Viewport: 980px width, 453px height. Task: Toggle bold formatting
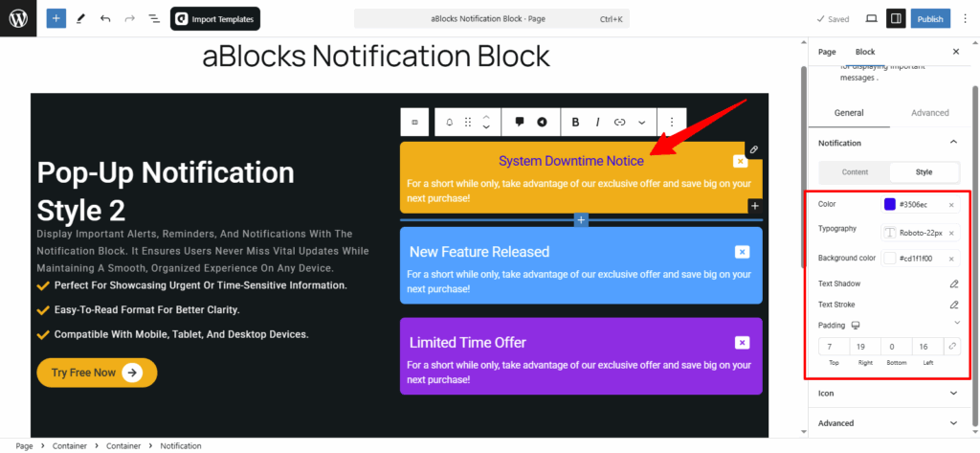[x=575, y=122]
